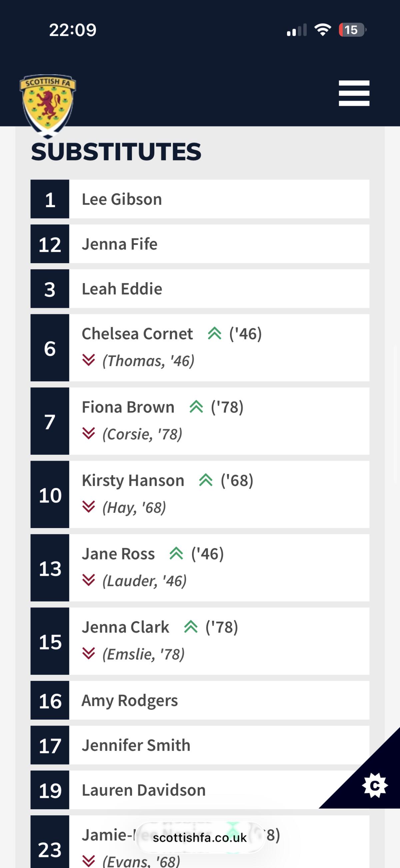
Task: Select substitute Lee Gibson row
Action: [x=200, y=199]
